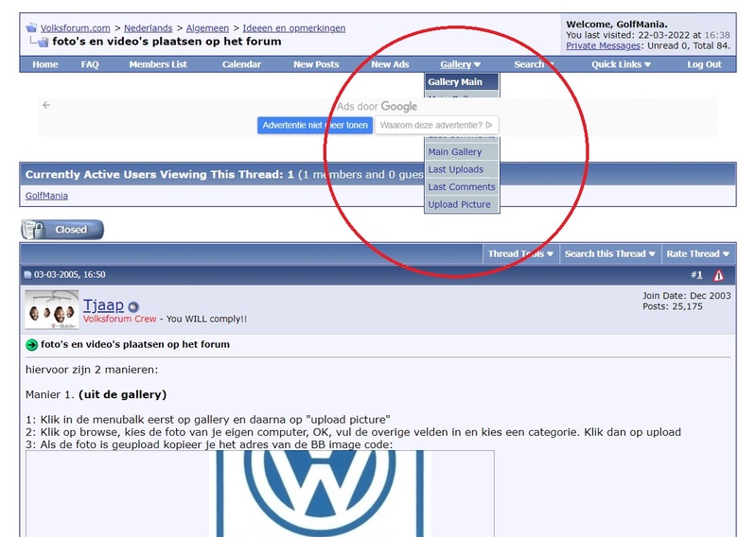The height and width of the screenshot is (537, 756).
Task: Click post date '03-03-2005, 16:50'
Action: [x=69, y=275]
